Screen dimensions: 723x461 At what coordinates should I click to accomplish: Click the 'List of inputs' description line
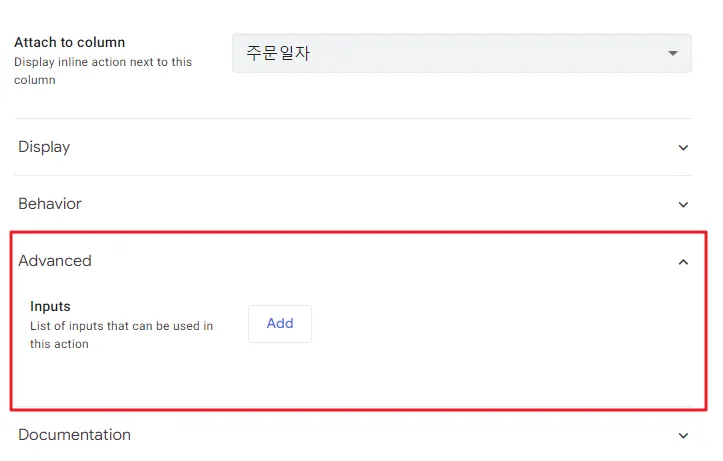click(121, 326)
